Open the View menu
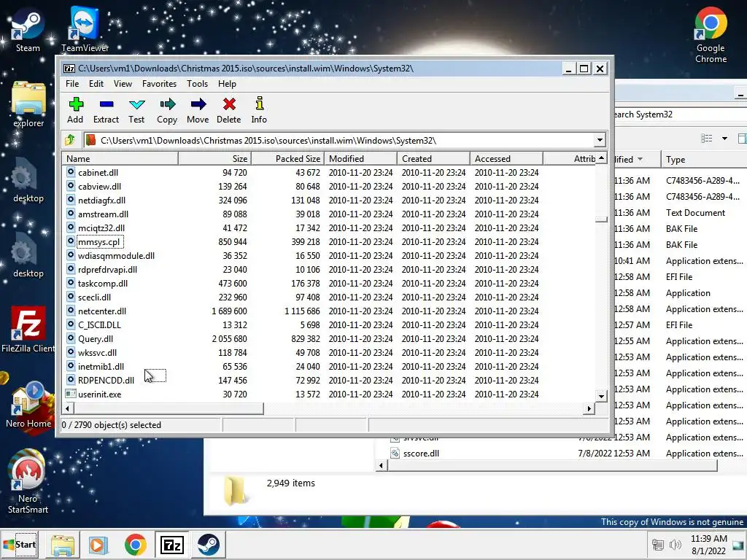 pos(123,84)
